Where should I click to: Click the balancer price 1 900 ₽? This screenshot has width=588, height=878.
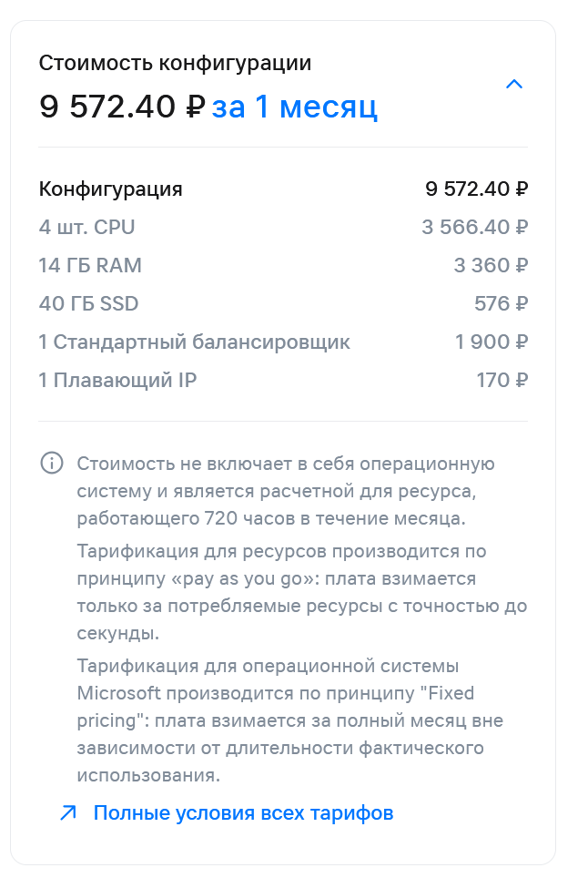[x=492, y=342]
